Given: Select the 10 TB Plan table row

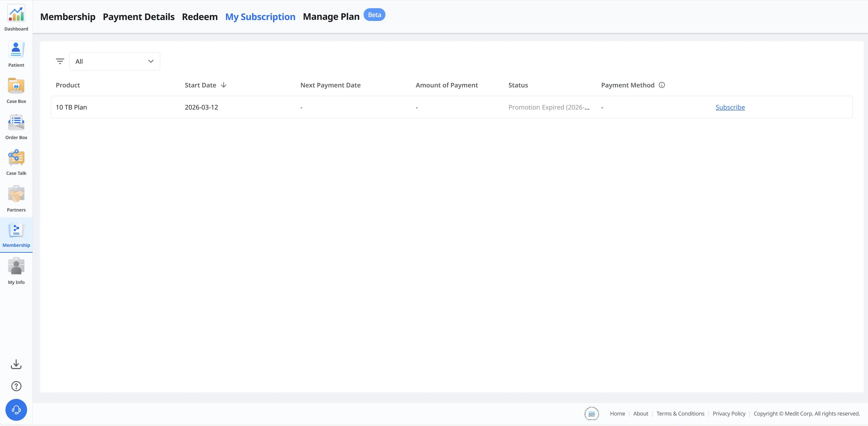Looking at the screenshot, I should point(452,107).
